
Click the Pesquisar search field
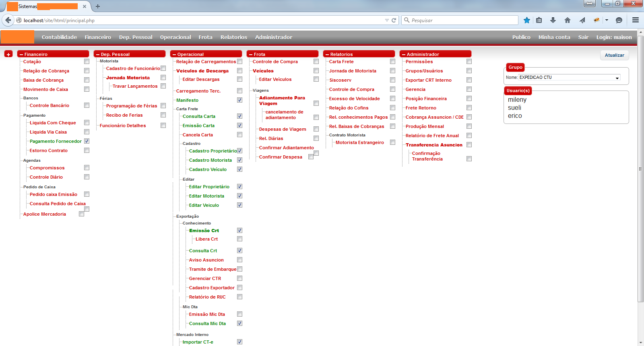(x=460, y=20)
